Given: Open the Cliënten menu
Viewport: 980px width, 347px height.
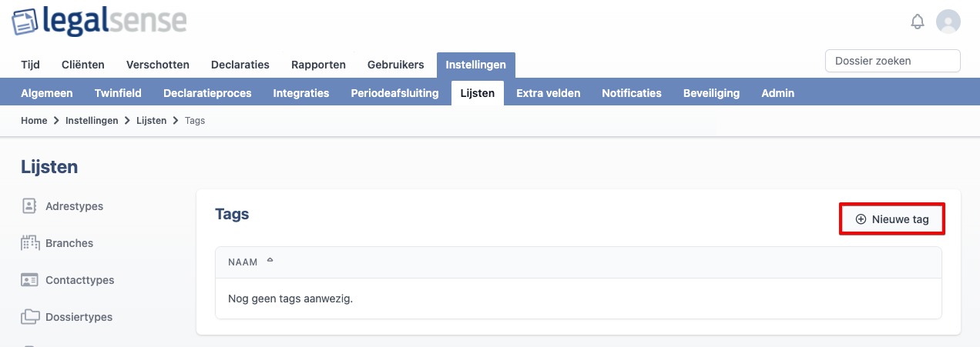Looking at the screenshot, I should (83, 65).
